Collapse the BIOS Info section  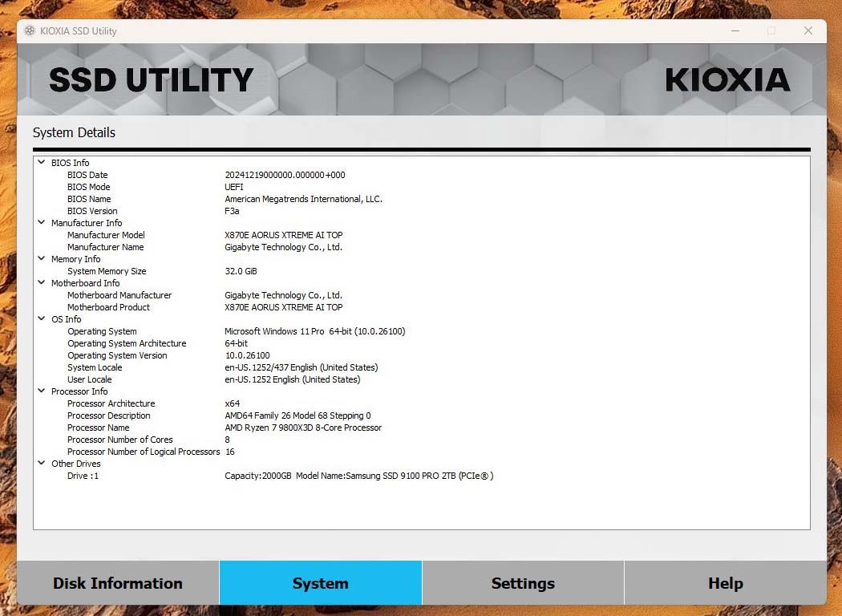coord(42,162)
